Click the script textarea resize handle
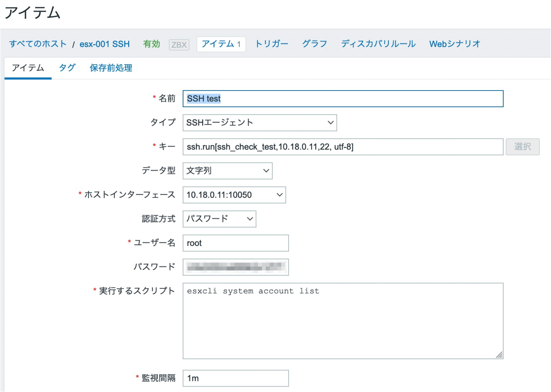This screenshot has width=551, height=392. coord(499,355)
